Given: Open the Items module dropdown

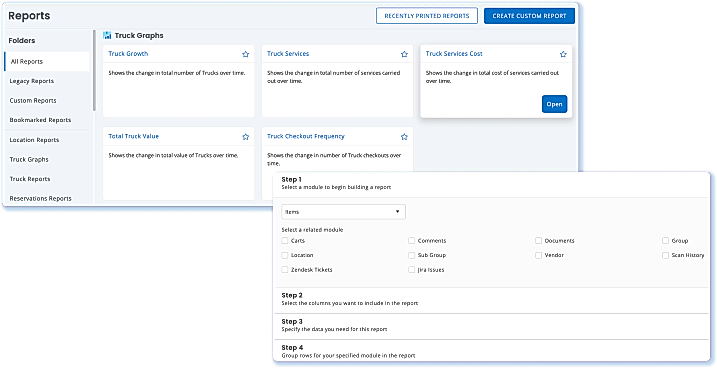Looking at the screenshot, I should [343, 212].
